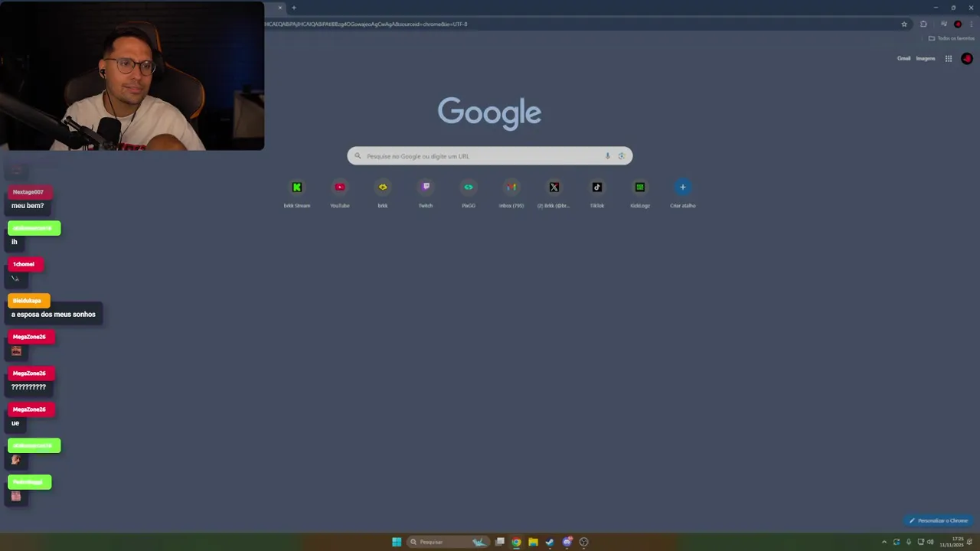Open the Chrome profile avatar in the toolbar
Image resolution: width=980 pixels, height=551 pixels.
coord(958,24)
